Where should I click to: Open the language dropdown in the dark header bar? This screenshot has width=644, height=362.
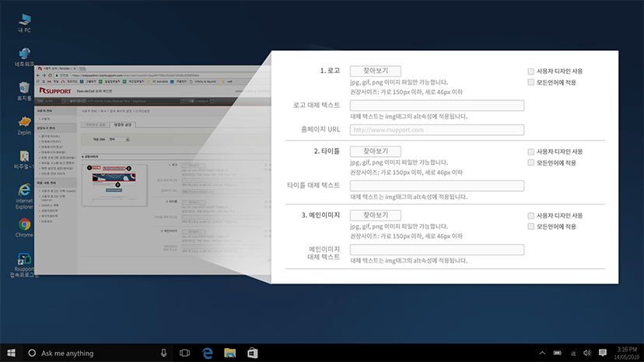[54, 102]
